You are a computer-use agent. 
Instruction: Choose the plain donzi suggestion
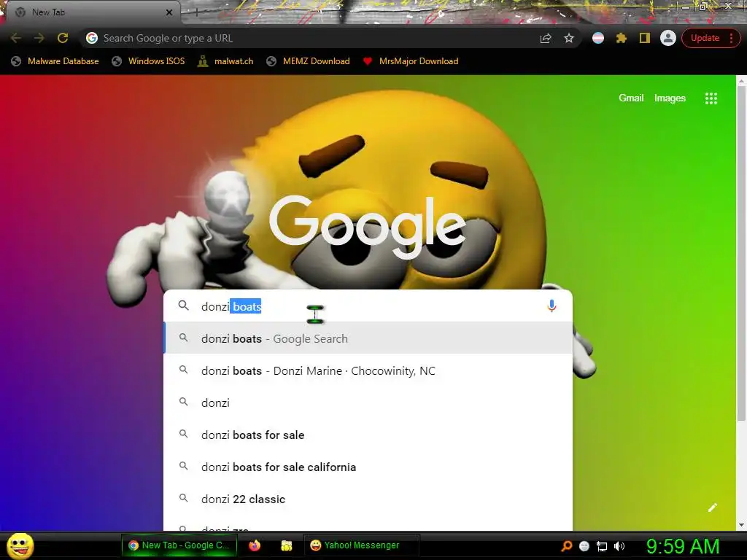368,402
